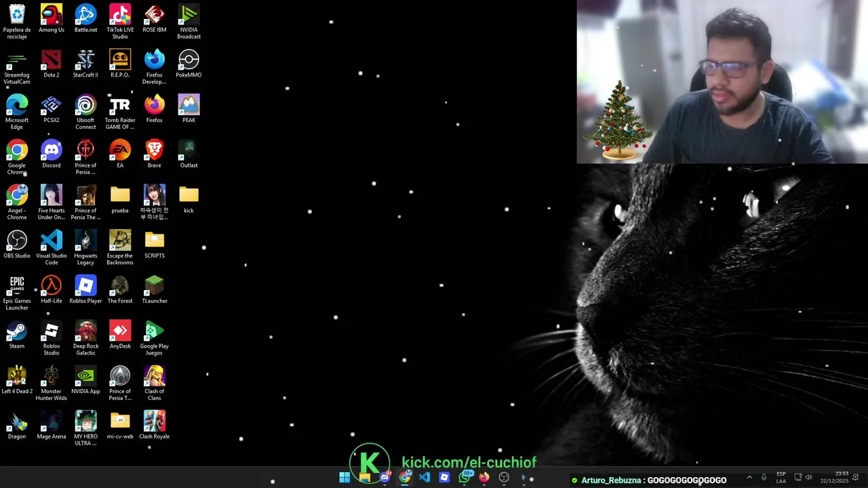Launch Dota 2 from the desktop

point(52,64)
